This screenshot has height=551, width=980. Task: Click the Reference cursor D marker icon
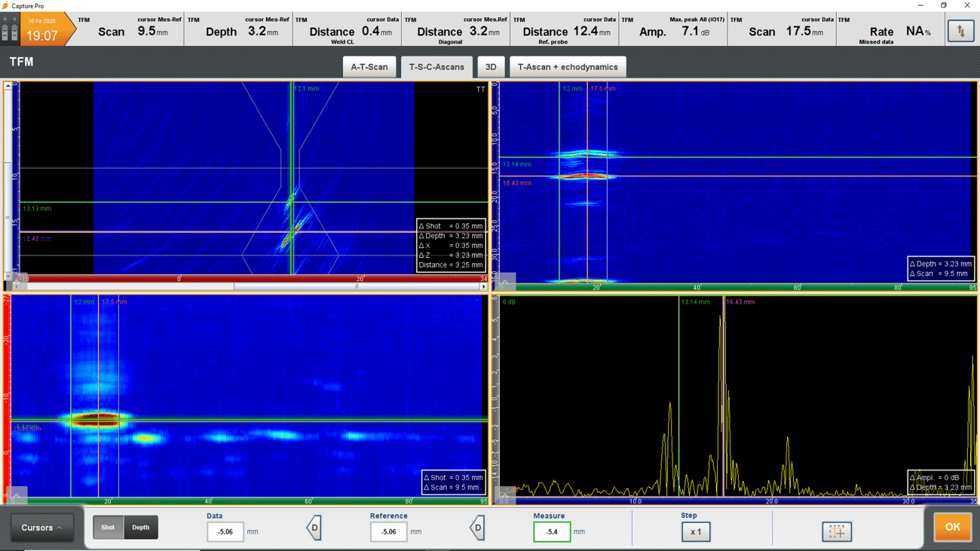click(477, 528)
